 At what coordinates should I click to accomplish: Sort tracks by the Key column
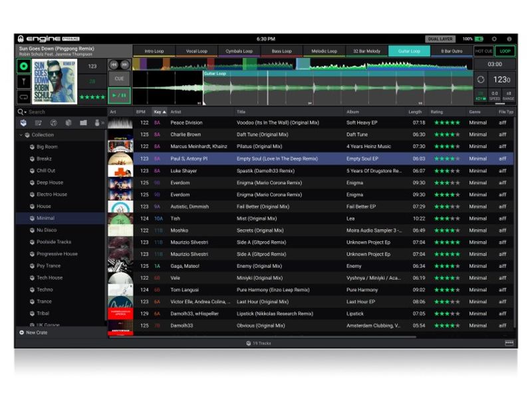160,112
